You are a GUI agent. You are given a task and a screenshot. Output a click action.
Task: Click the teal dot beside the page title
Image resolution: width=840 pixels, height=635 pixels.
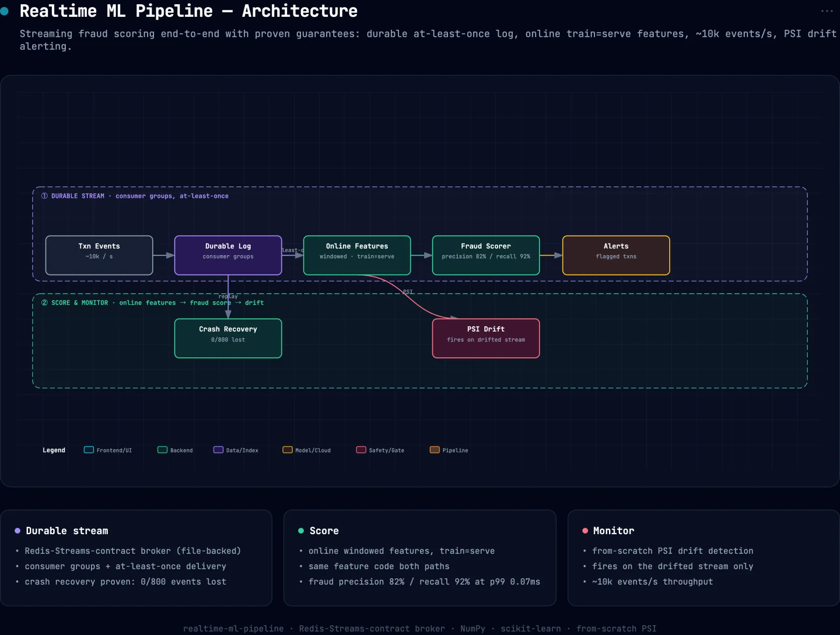point(5,11)
